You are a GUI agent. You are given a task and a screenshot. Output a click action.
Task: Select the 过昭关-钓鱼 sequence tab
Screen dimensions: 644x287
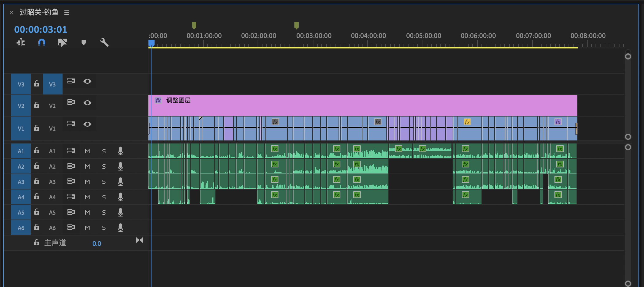39,12
